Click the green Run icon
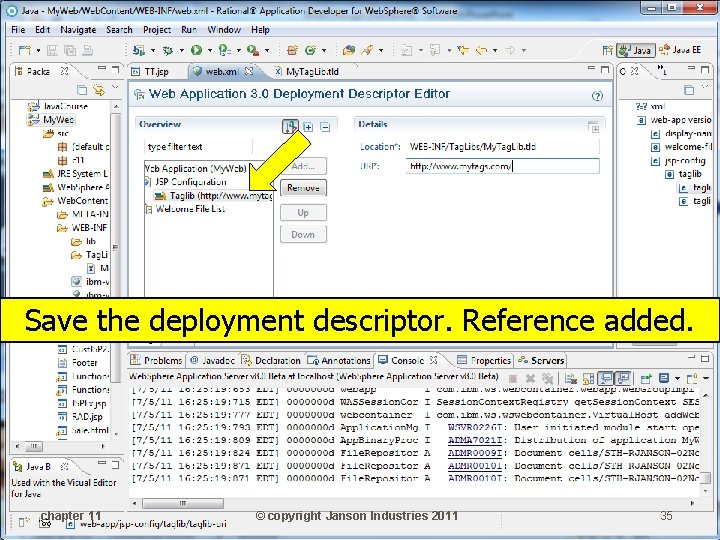 pyautogui.click(x=196, y=50)
